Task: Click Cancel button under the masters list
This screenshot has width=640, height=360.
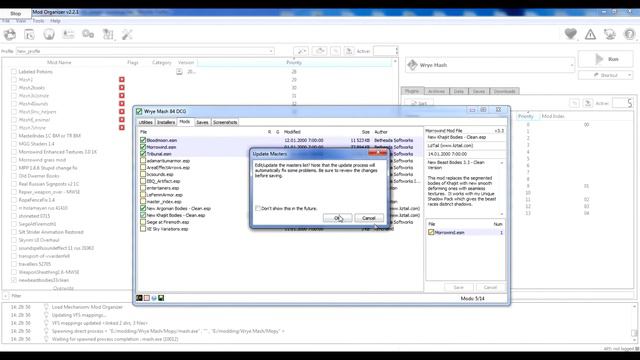Action: point(490,287)
